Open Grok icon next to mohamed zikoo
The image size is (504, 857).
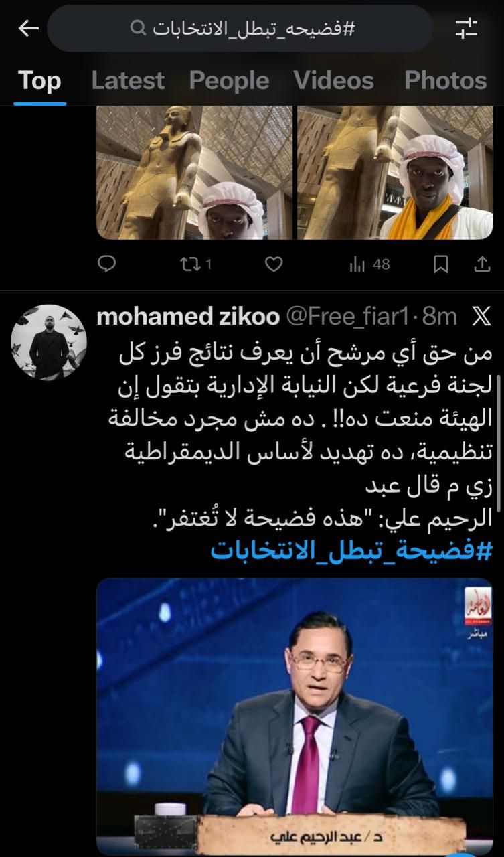tap(481, 317)
